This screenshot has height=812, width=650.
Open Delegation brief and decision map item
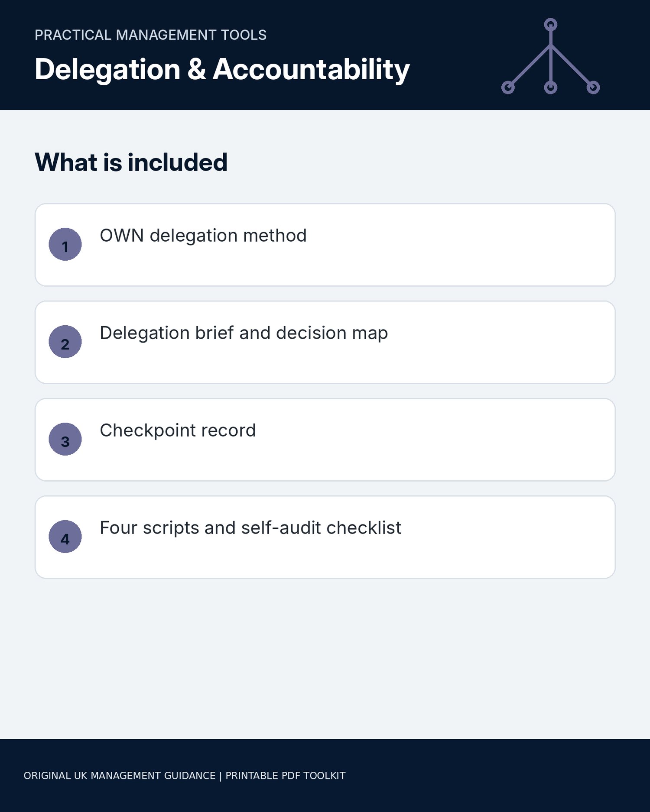coord(244,333)
